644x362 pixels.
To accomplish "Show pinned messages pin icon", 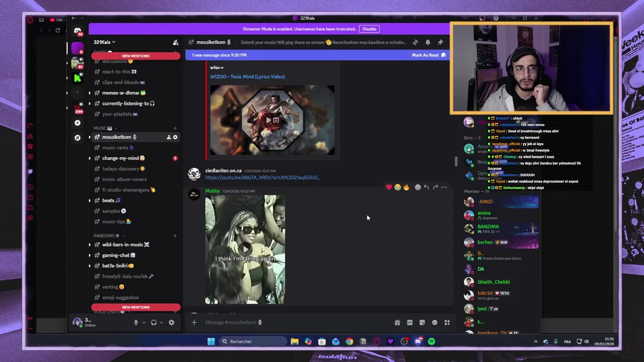I will 440,42.
